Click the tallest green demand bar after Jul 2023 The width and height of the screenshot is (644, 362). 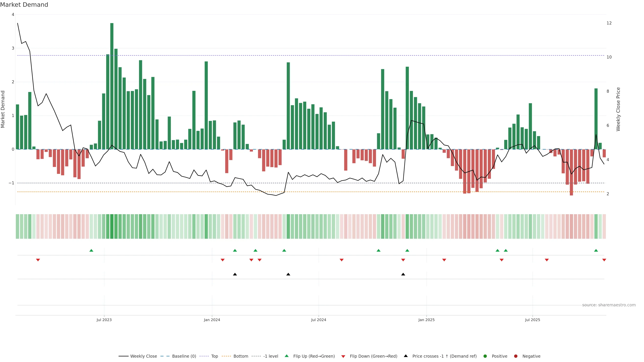point(112,86)
